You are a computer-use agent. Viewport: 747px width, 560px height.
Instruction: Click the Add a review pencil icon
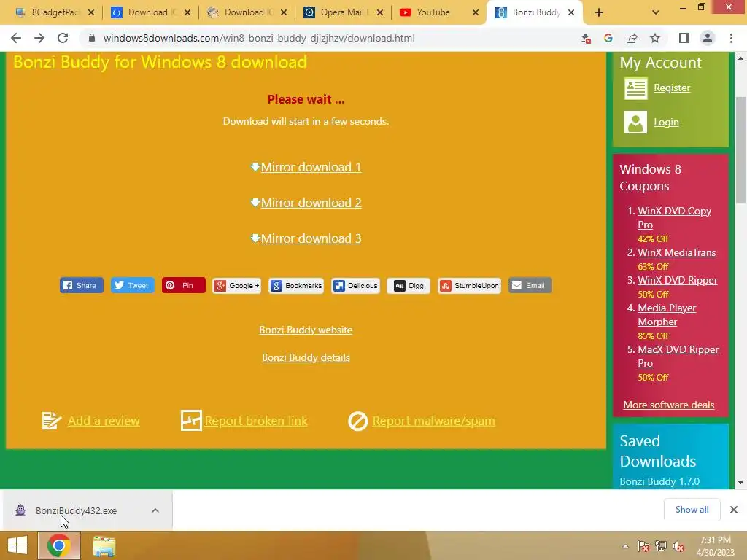[x=52, y=421]
